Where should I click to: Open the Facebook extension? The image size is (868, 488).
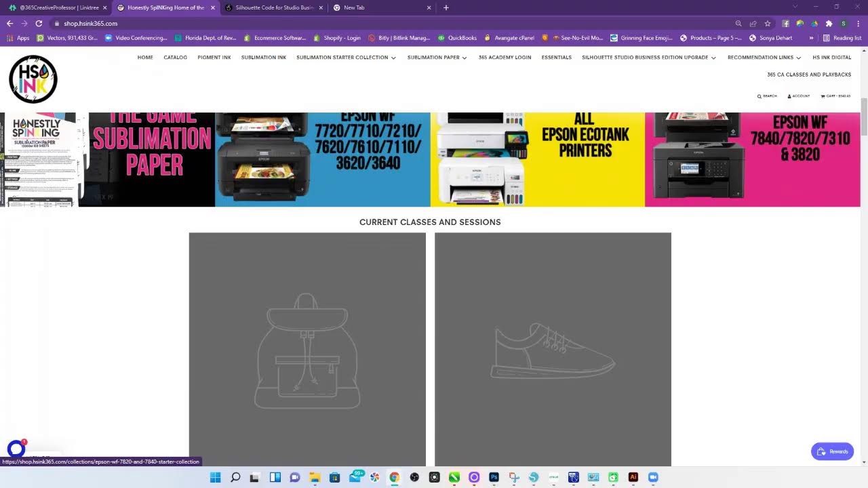[786, 23]
